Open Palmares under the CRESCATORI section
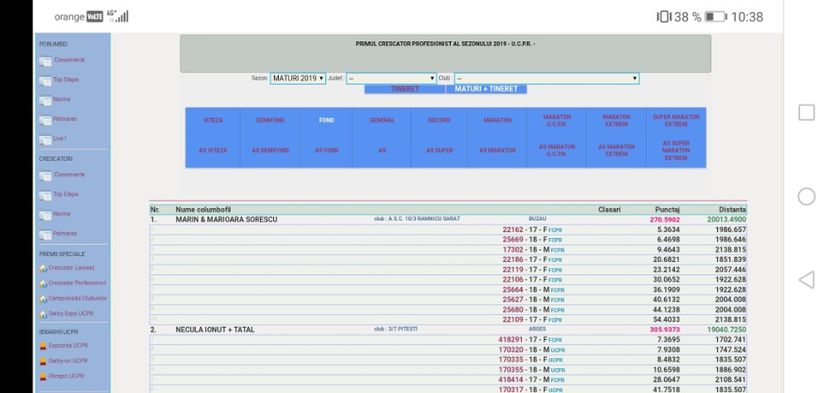The image size is (830, 393). 65,234
